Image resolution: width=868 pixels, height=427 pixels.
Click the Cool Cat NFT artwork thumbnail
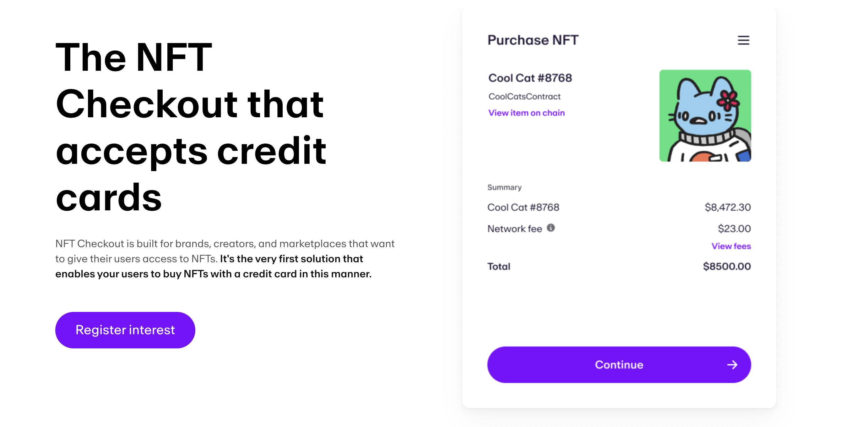(x=705, y=116)
